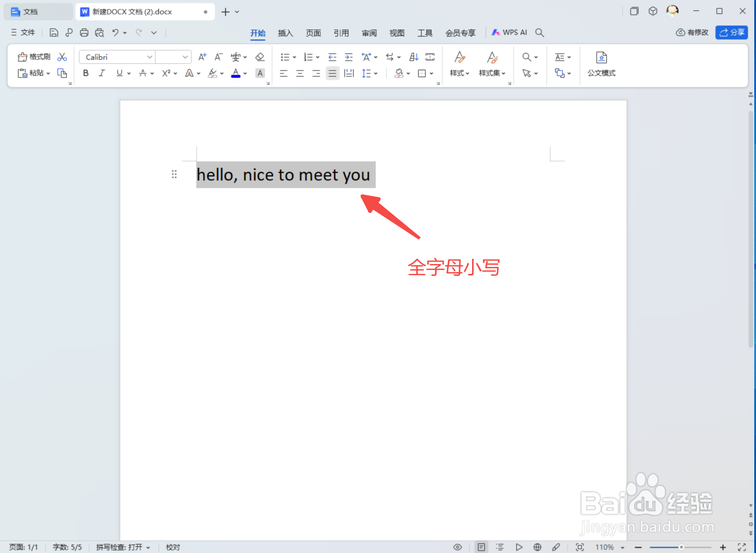Click the 有修改 (has changes) cloud status

click(x=692, y=32)
